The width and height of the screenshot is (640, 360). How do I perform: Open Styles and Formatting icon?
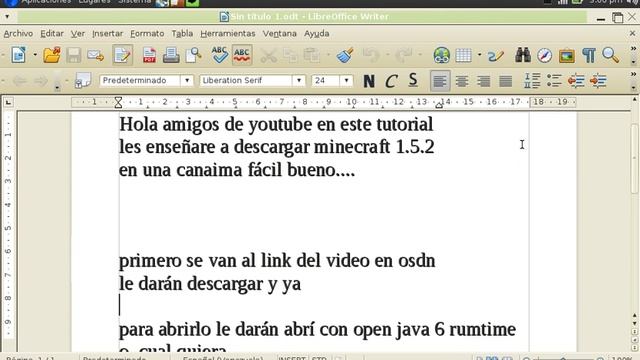click(x=83, y=81)
